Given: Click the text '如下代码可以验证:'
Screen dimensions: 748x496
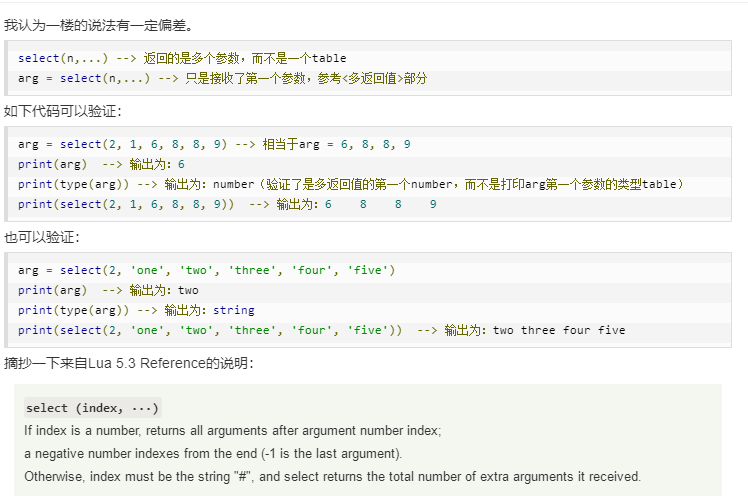Looking at the screenshot, I should [x=63, y=111].
